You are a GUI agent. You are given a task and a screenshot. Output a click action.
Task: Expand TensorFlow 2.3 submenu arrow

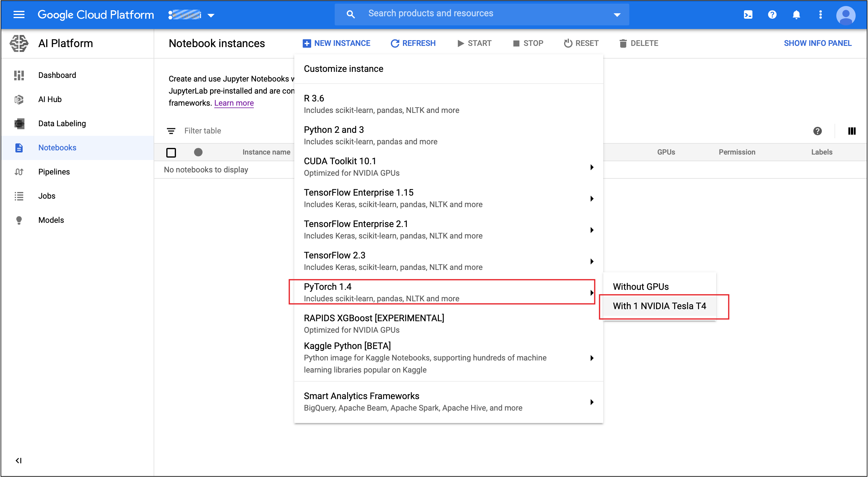pyautogui.click(x=592, y=261)
